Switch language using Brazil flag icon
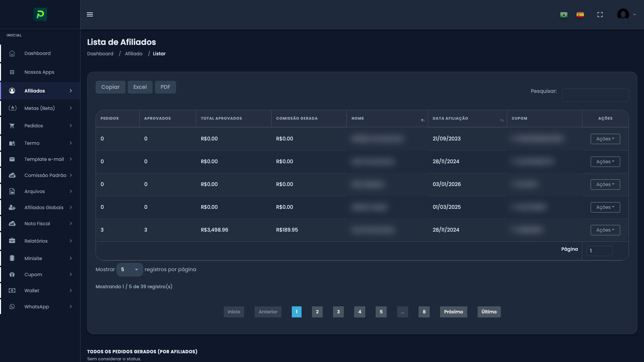Image resolution: width=644 pixels, height=362 pixels. [564, 15]
